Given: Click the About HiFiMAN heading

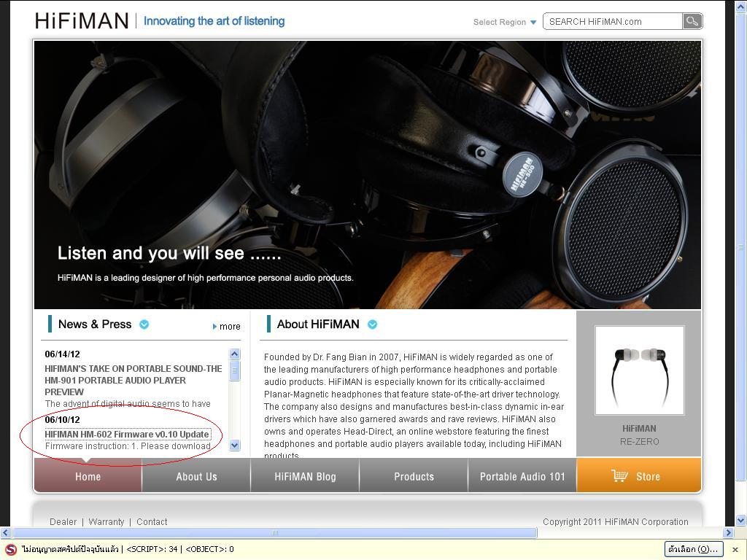Looking at the screenshot, I should tap(318, 324).
